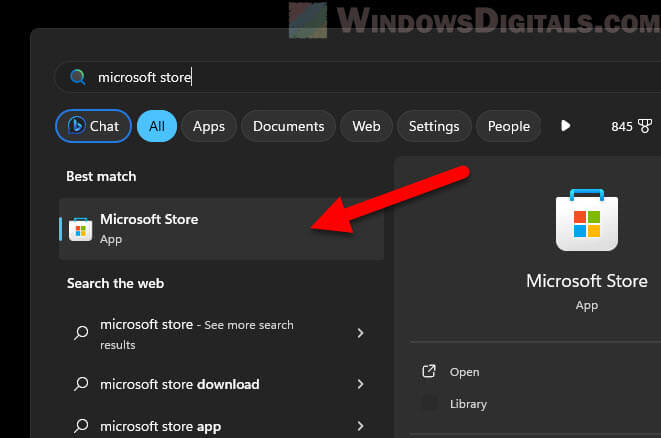The height and width of the screenshot is (438, 661).
Task: Show more filter tabs with arrow
Action: coord(565,126)
